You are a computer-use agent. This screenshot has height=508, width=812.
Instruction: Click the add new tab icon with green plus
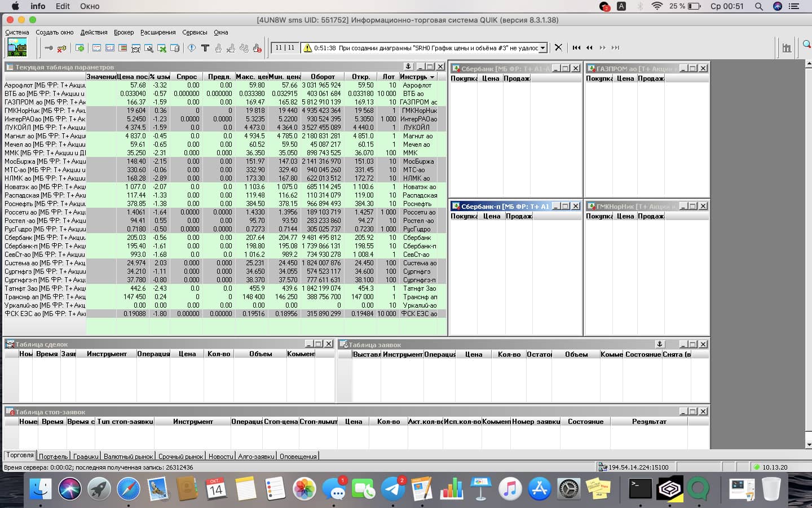80,48
